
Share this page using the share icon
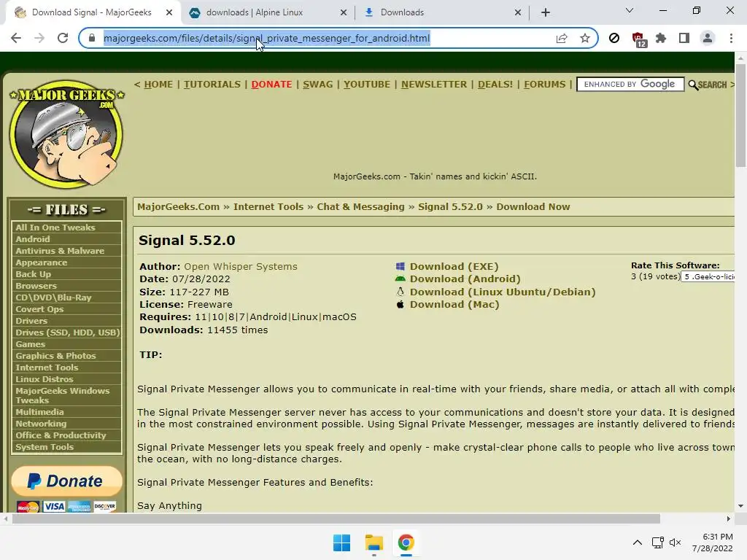(562, 38)
